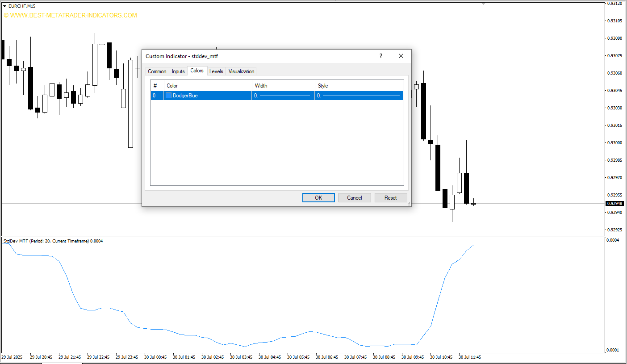627x364 pixels.
Task: Click Reset to restore default colors
Action: (x=391, y=198)
